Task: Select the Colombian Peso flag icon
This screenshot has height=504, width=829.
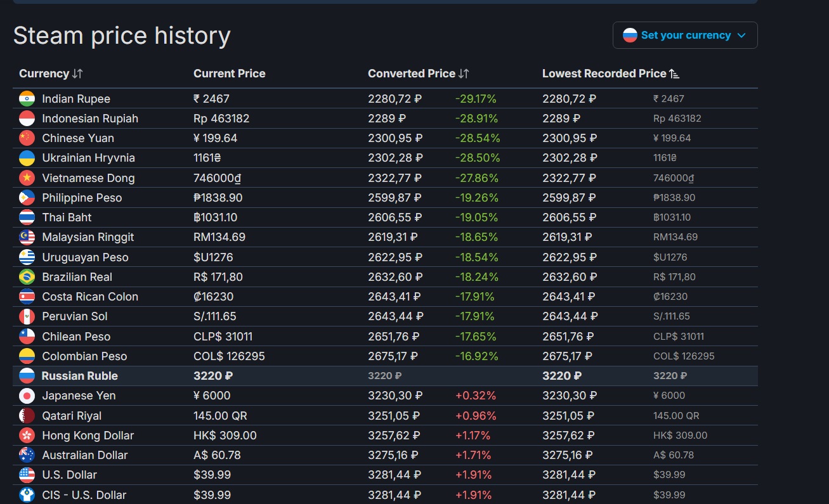Action: coord(27,356)
